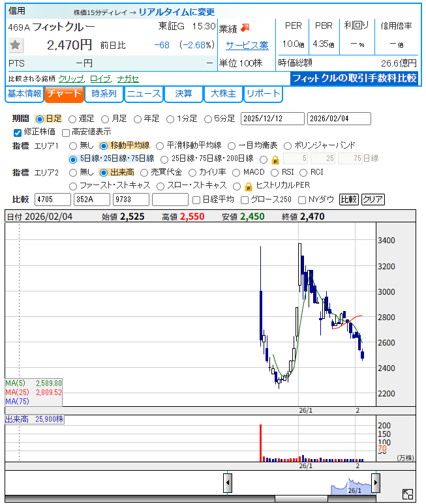This screenshot has height=504, width=426.
Task: Select 無し for エリア2 indicator
Action: pos(73,173)
